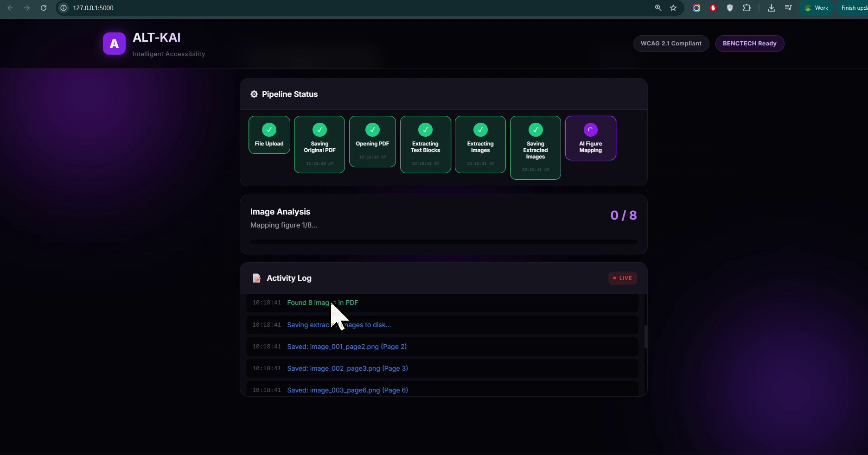The height and width of the screenshot is (455, 868).
Task: Open the media controls icon in toolbar
Action: [788, 8]
